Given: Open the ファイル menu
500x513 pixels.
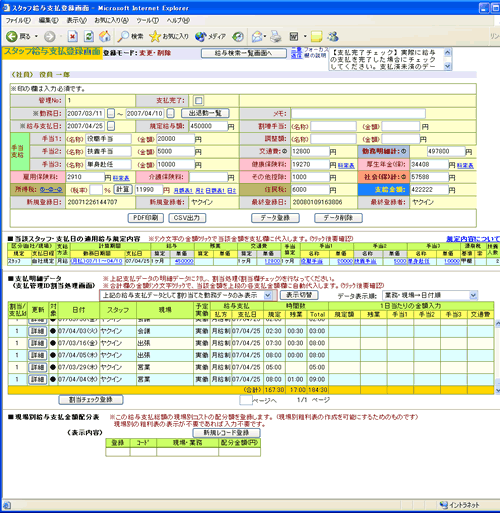Looking at the screenshot, I should point(18,21).
